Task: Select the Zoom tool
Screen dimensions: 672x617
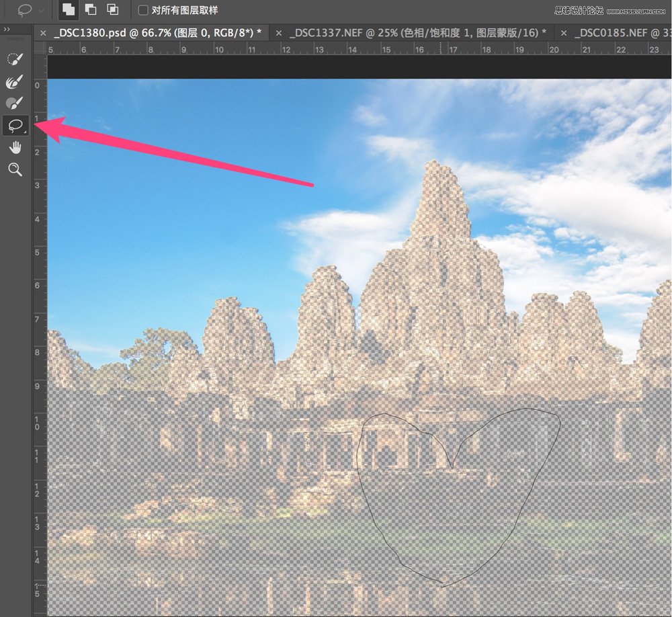Action: coord(15,170)
